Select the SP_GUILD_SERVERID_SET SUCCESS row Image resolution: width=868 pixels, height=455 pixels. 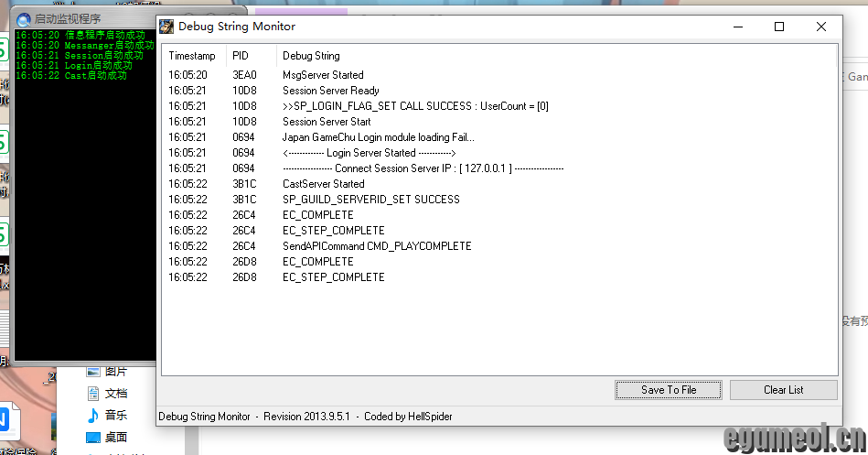coord(370,200)
